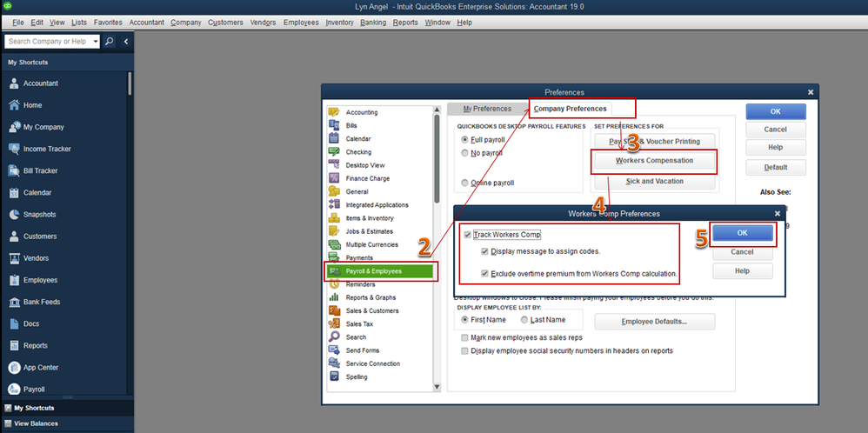868x433 pixels.
Task: Select Bills in preferences list
Action: 351,126
